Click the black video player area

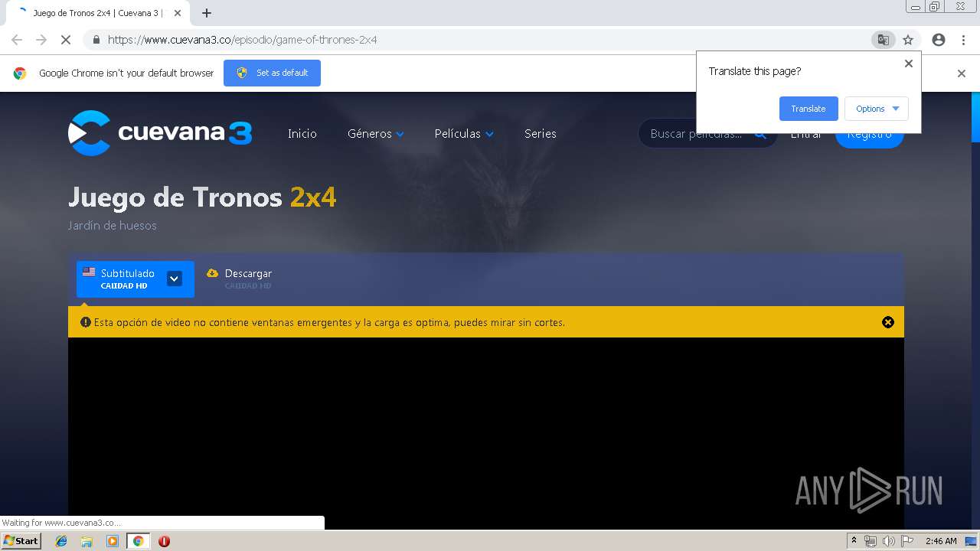(486, 432)
